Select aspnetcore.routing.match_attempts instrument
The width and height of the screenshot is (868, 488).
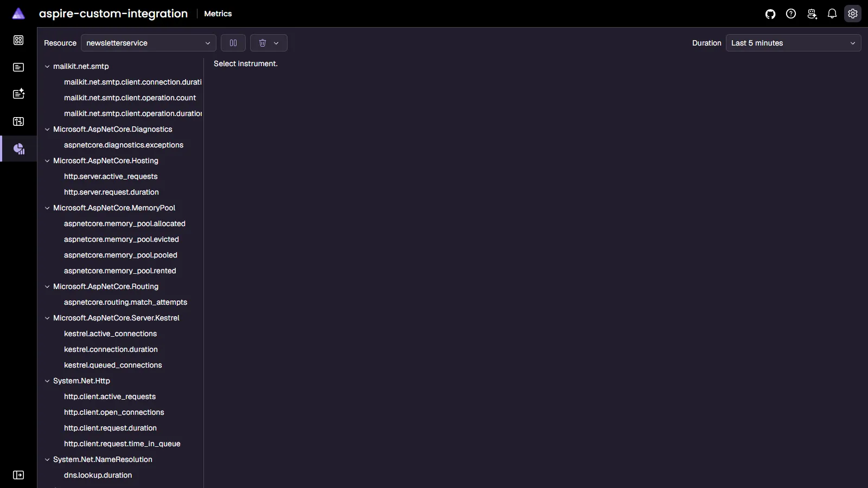pos(125,302)
